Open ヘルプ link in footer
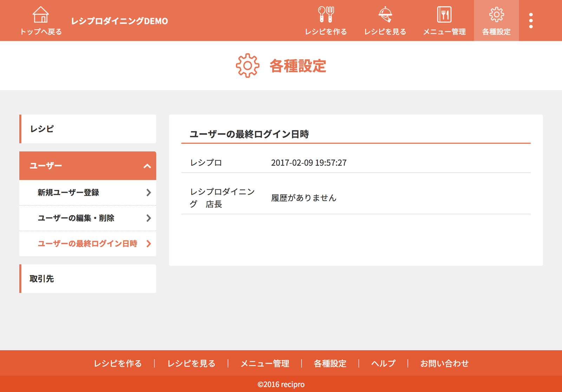The height and width of the screenshot is (392, 562). (383, 364)
